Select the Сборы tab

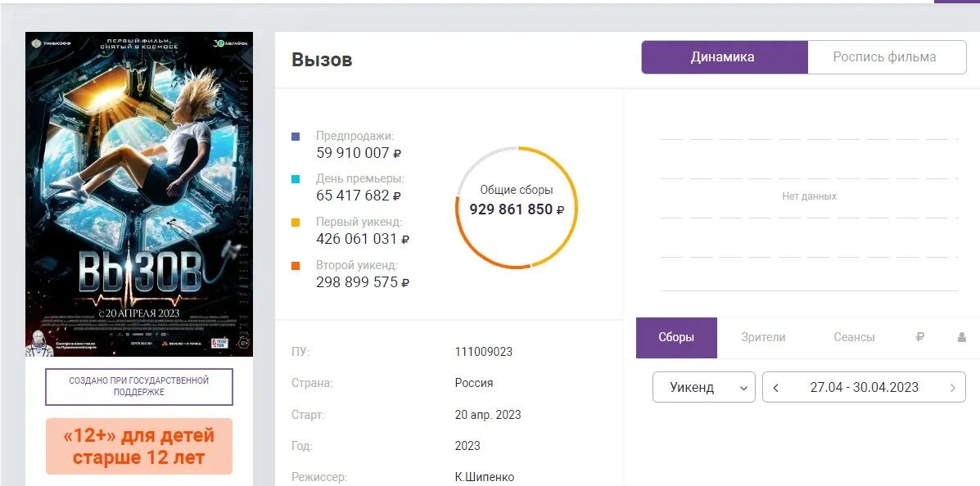click(x=676, y=337)
